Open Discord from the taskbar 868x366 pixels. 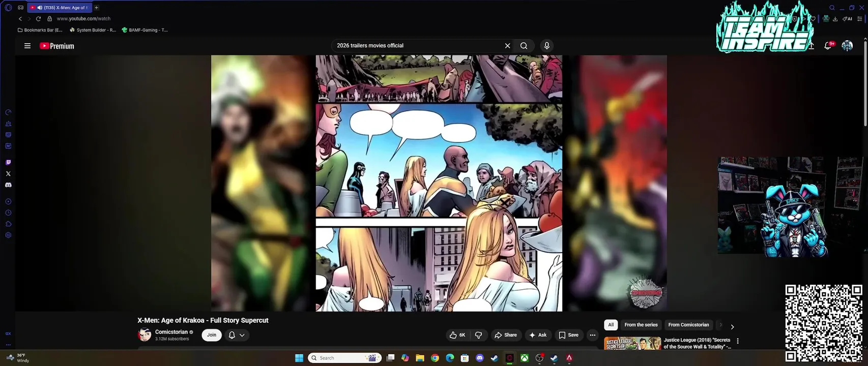click(479, 358)
